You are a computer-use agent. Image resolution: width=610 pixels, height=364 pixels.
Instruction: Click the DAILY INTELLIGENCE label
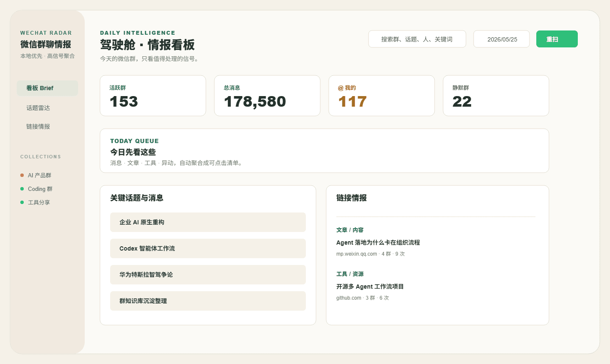138,33
